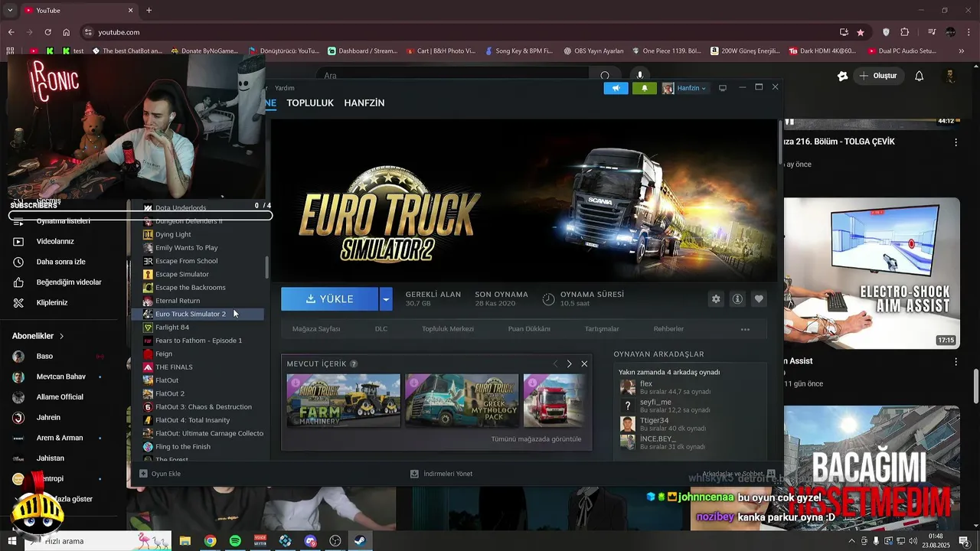Open Steam from the taskbar

[x=359, y=541]
